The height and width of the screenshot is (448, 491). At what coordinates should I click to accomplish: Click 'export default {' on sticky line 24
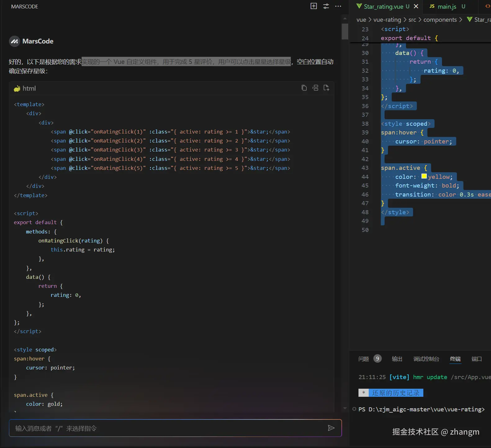[409, 38]
